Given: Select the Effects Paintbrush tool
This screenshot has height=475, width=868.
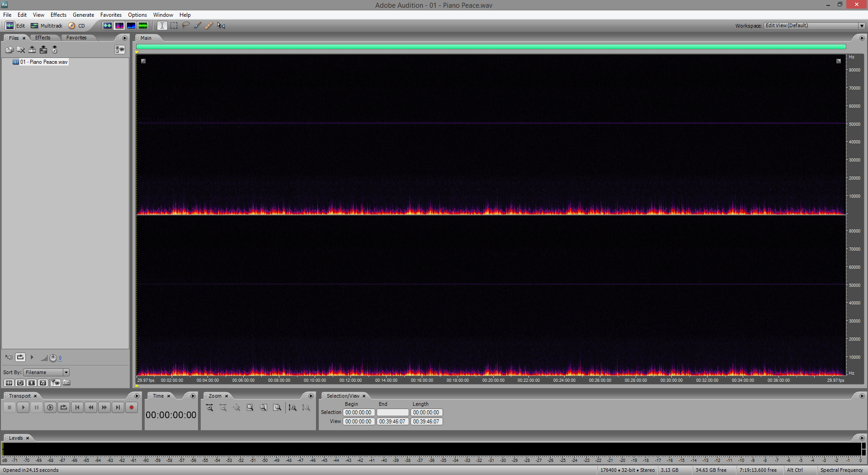Looking at the screenshot, I should (x=198, y=26).
